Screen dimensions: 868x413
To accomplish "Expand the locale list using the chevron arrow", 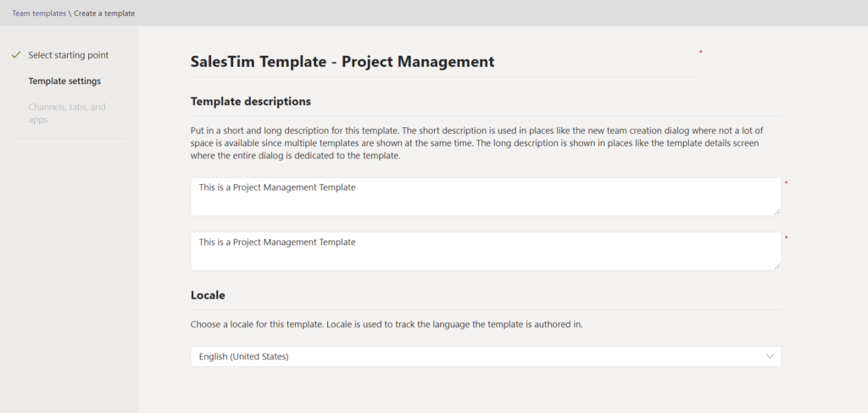I will (770, 356).
